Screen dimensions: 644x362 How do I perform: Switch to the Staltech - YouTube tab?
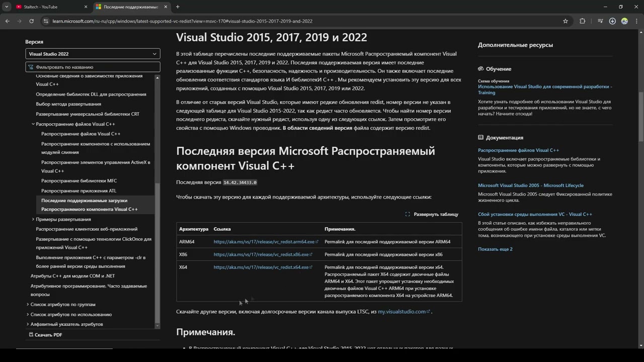click(51, 7)
